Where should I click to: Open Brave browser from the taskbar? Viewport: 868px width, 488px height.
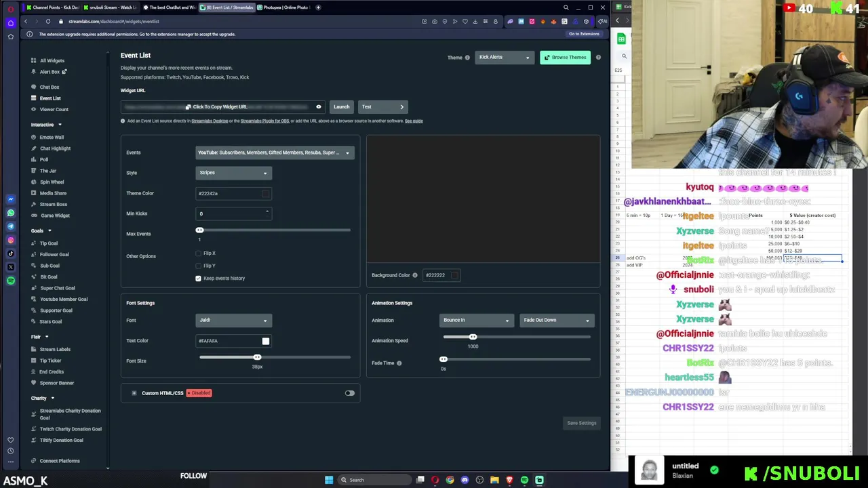[x=509, y=480]
